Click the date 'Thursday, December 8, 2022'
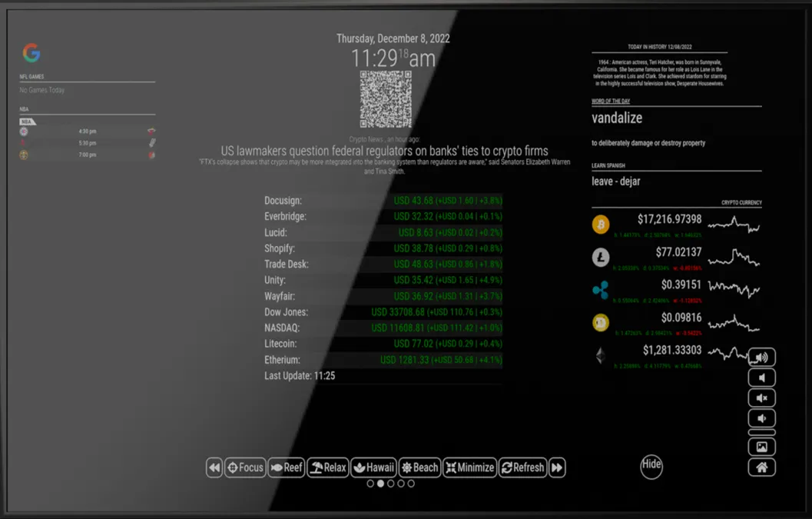 [393, 38]
